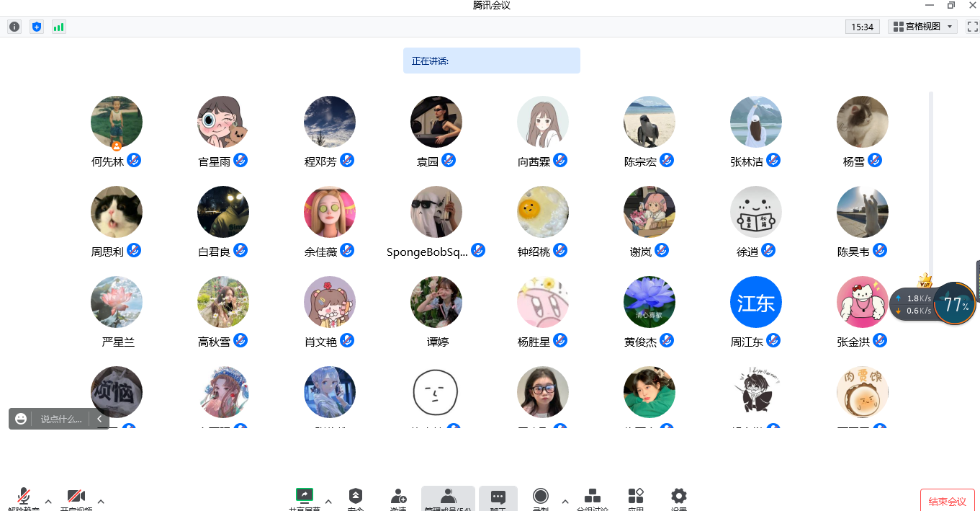
Task: Open the 宫格视图 layout dropdown
Action: click(x=923, y=27)
